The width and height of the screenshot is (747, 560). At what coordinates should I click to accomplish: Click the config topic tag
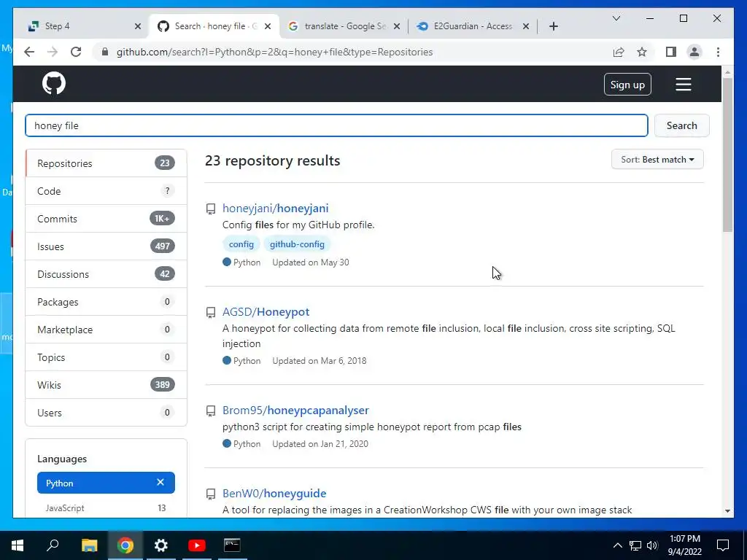click(241, 244)
